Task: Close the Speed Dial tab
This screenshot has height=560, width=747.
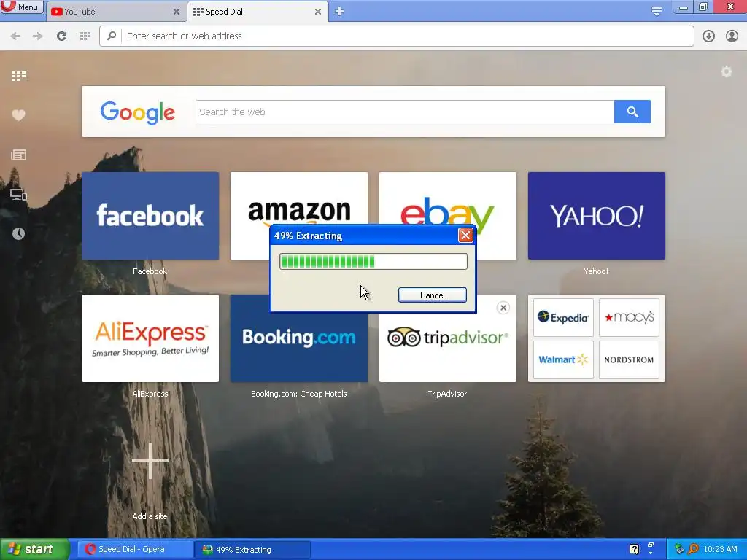Action: tap(318, 12)
